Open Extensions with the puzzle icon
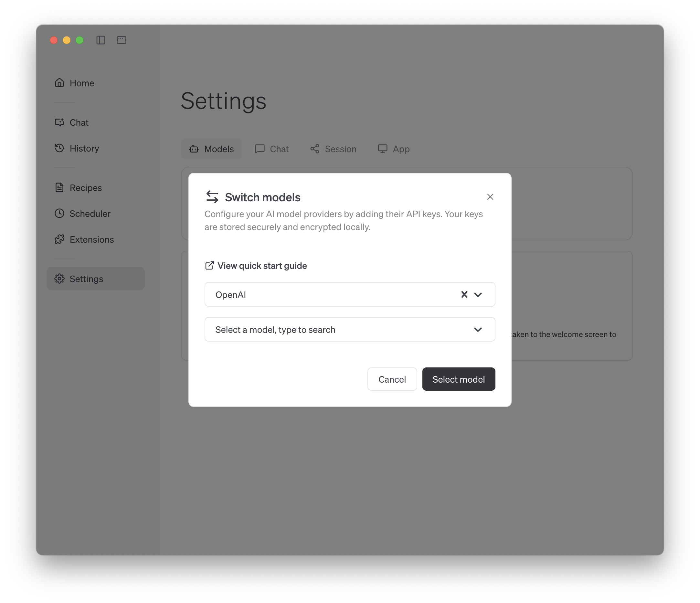 [59, 239]
